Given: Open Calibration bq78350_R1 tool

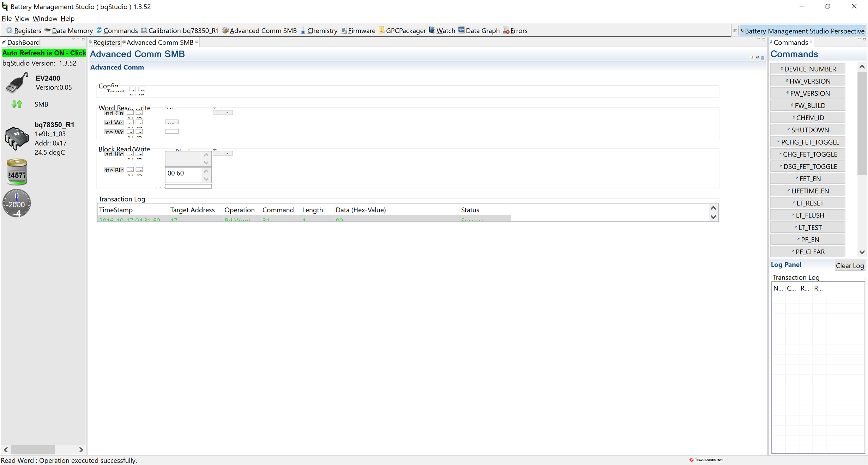Looking at the screenshot, I should (180, 31).
